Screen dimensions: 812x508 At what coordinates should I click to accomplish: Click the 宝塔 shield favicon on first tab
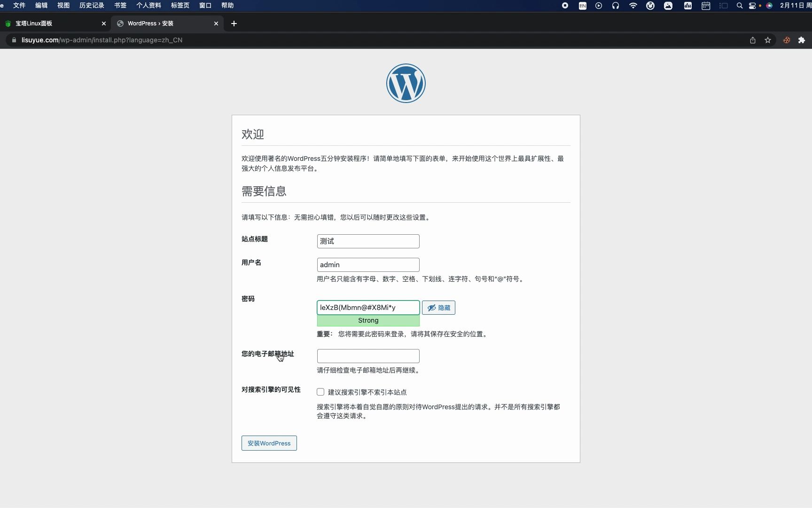(8, 24)
